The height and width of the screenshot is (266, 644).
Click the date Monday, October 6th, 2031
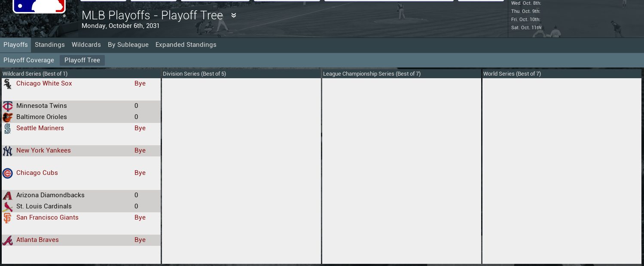pos(121,26)
